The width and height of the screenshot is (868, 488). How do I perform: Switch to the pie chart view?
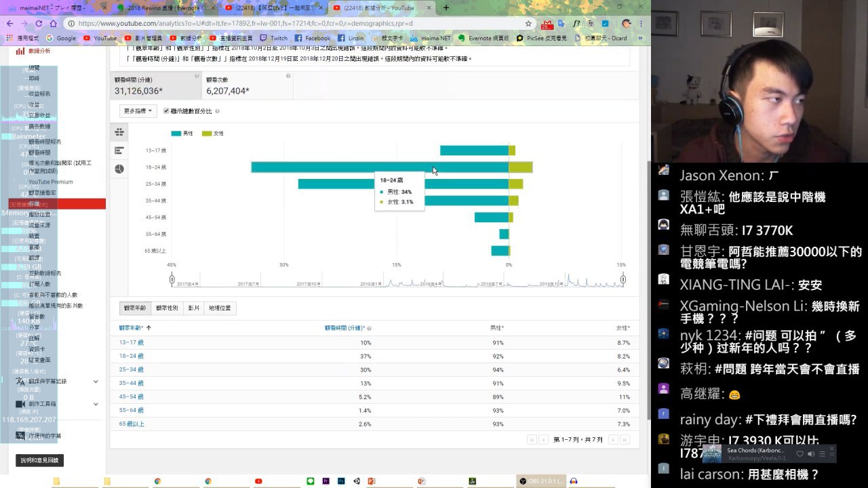click(x=119, y=169)
